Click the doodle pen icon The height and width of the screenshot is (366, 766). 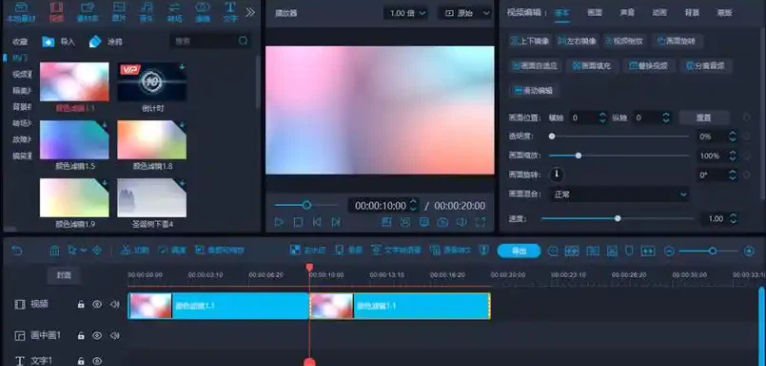95,42
